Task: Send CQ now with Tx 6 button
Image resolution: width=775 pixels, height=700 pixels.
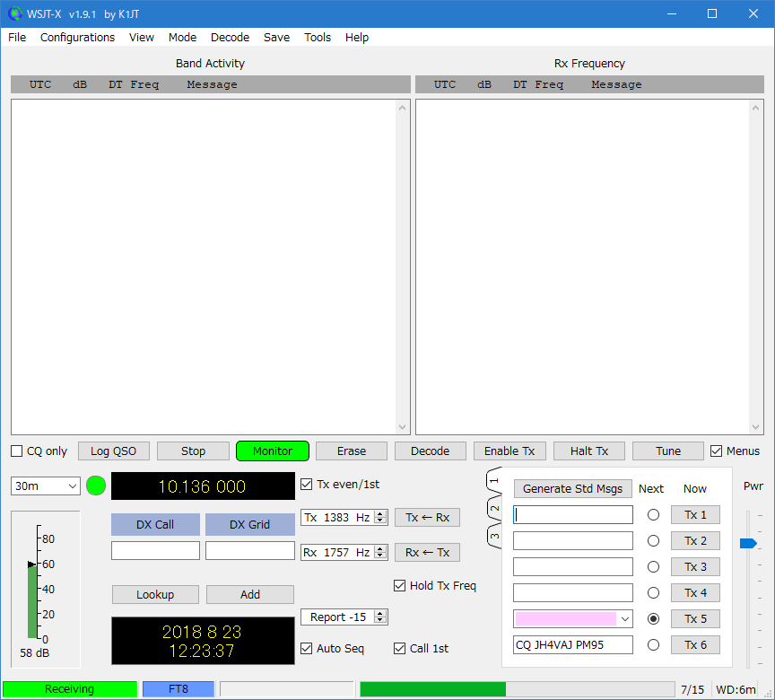Action: point(695,644)
